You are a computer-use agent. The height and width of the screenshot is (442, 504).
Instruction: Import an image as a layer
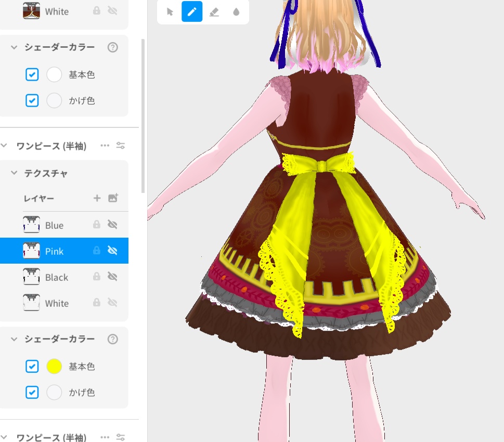[114, 198]
